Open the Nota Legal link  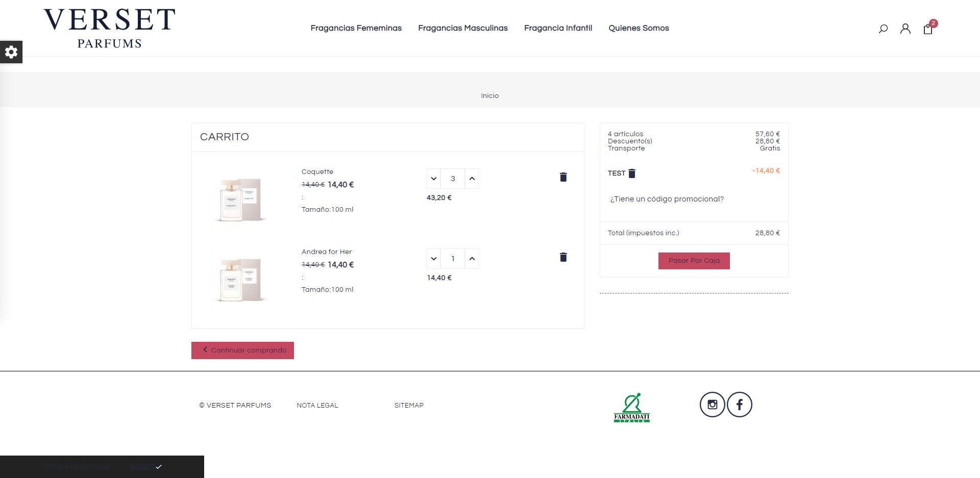point(317,406)
